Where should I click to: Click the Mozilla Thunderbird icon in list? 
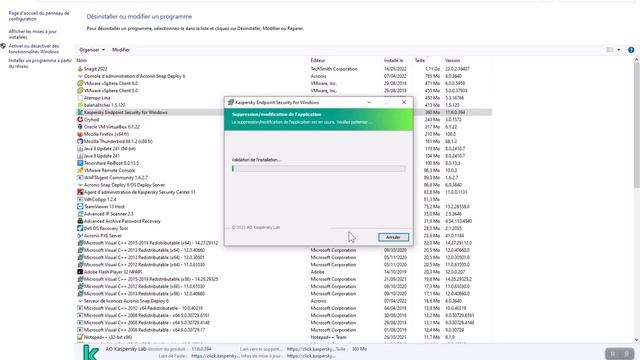point(80,141)
